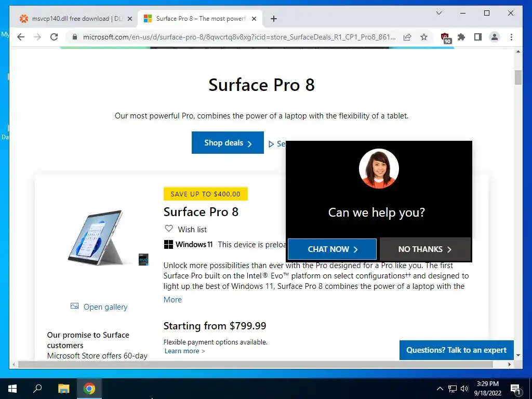
Task: Open the uBlock extension icon
Action: coord(445,37)
